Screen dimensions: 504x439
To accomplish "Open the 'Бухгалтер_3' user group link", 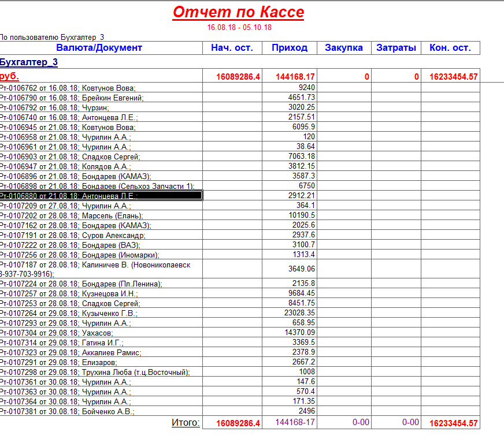I will [29, 62].
